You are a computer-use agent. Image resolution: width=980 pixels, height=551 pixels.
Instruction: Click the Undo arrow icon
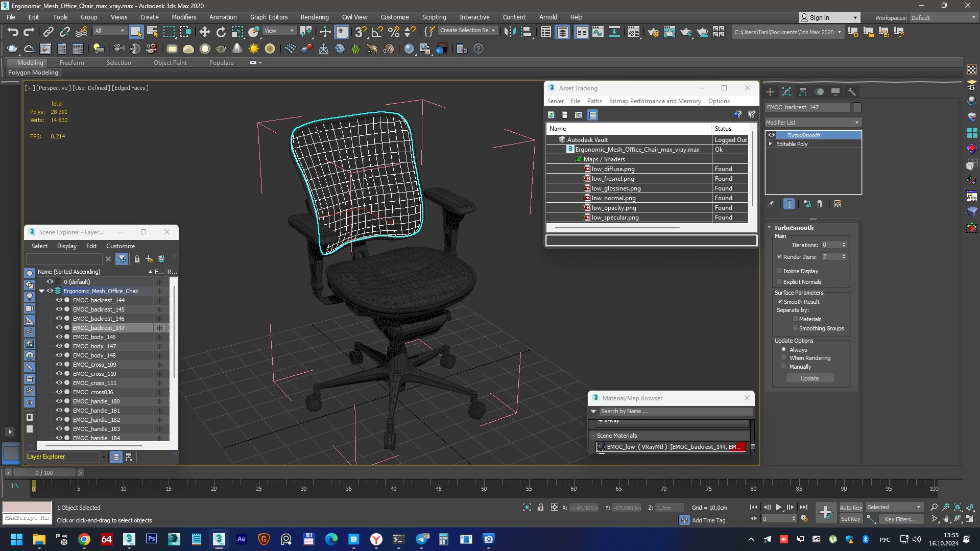pyautogui.click(x=13, y=32)
